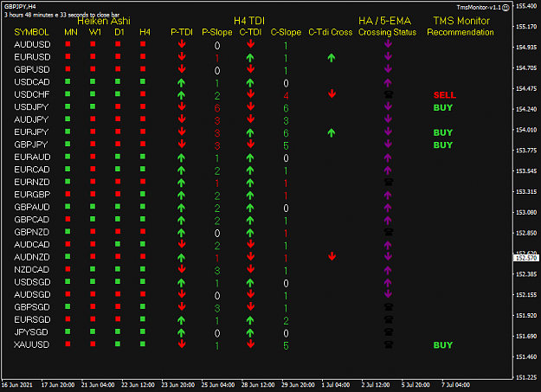Click the GBPJPY,H4 chart title
The image size is (541, 392).
pyautogui.click(x=20, y=7)
